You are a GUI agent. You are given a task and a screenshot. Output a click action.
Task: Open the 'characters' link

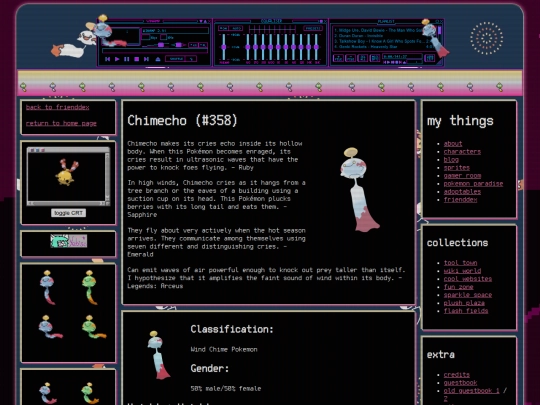tap(462, 152)
